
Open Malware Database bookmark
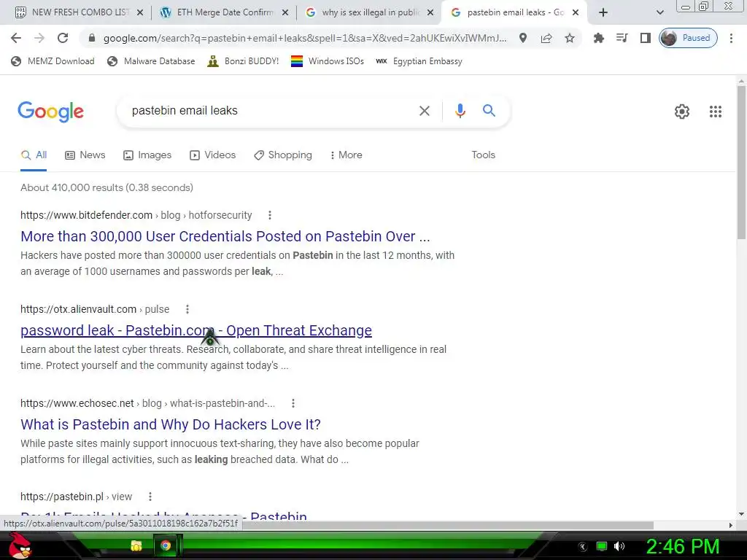click(x=151, y=61)
